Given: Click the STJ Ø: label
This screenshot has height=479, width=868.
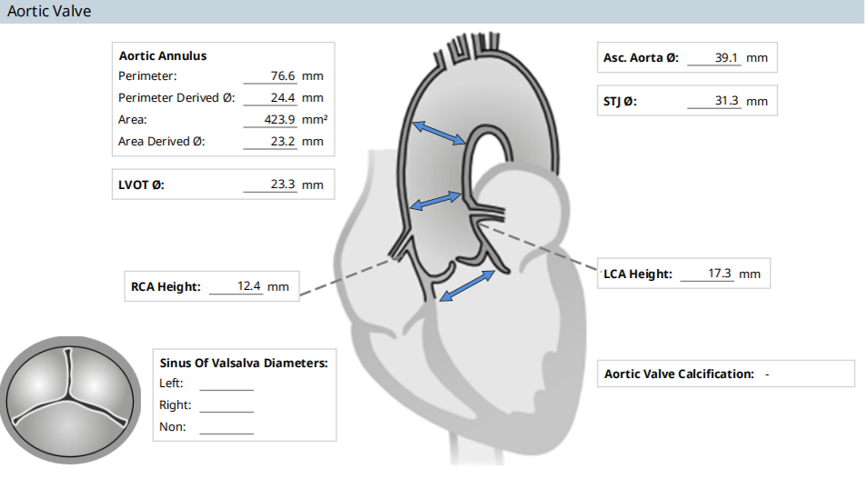Looking at the screenshot, I should [x=620, y=102].
